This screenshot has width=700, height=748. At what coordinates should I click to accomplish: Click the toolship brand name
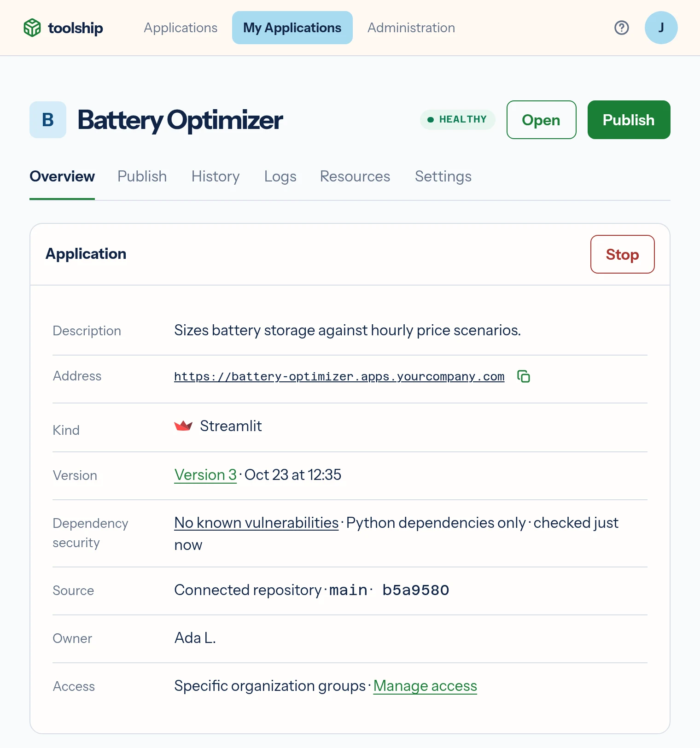coord(76,28)
